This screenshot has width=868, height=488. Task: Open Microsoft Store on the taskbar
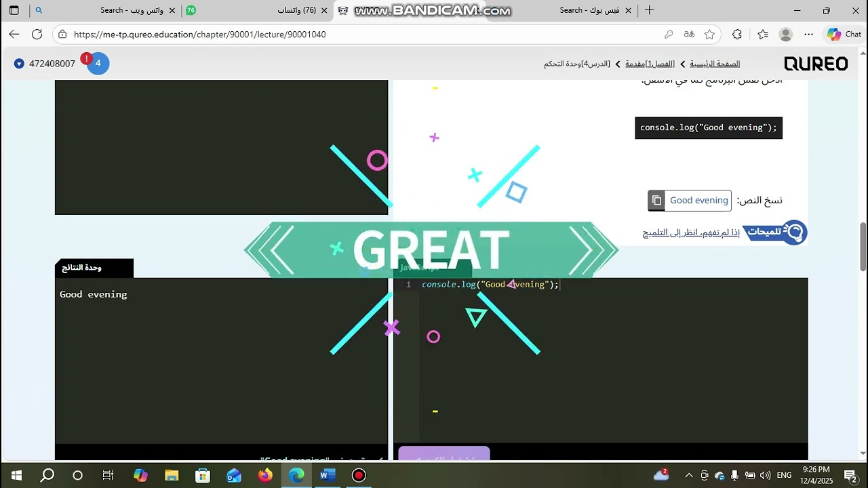click(203, 475)
